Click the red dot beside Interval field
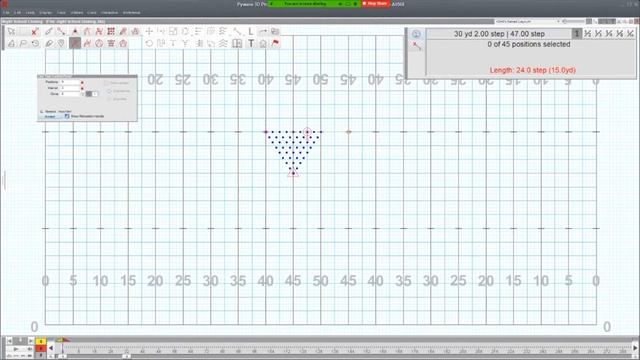Viewport: 640px width, 360px height. coord(82,88)
